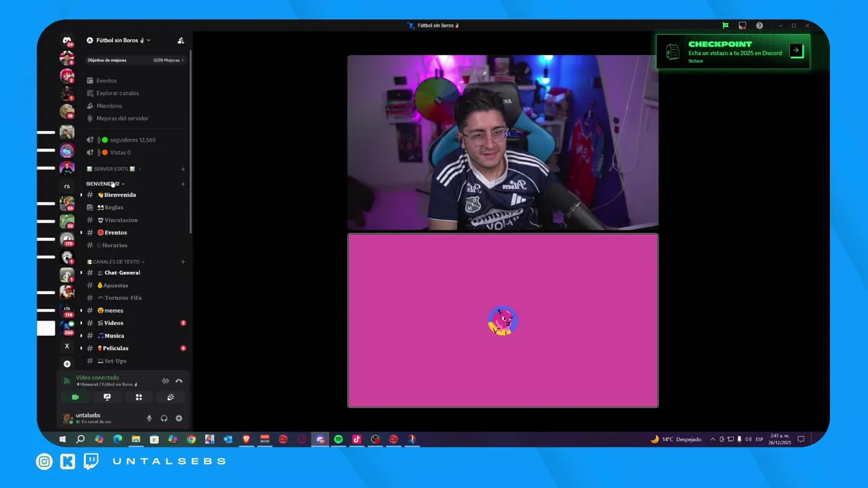Viewport: 868px width, 488px height.
Task: Deafen audio with headphones icon
Action: point(164,418)
